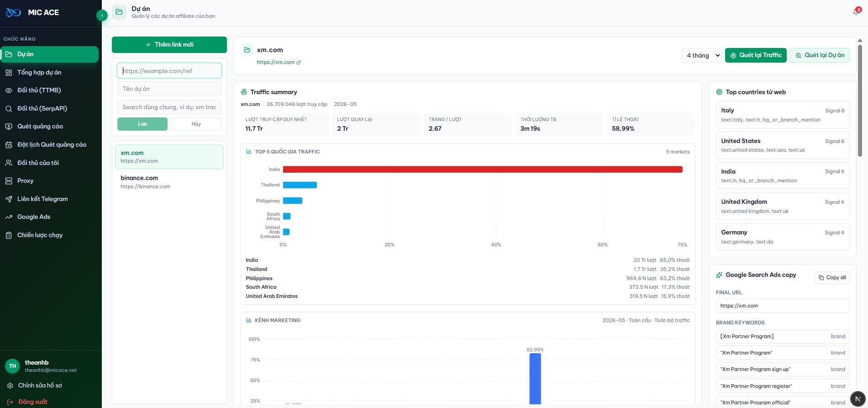This screenshot has height=408, width=868.
Task: Click the Copy all button
Action: pyautogui.click(x=832, y=277)
